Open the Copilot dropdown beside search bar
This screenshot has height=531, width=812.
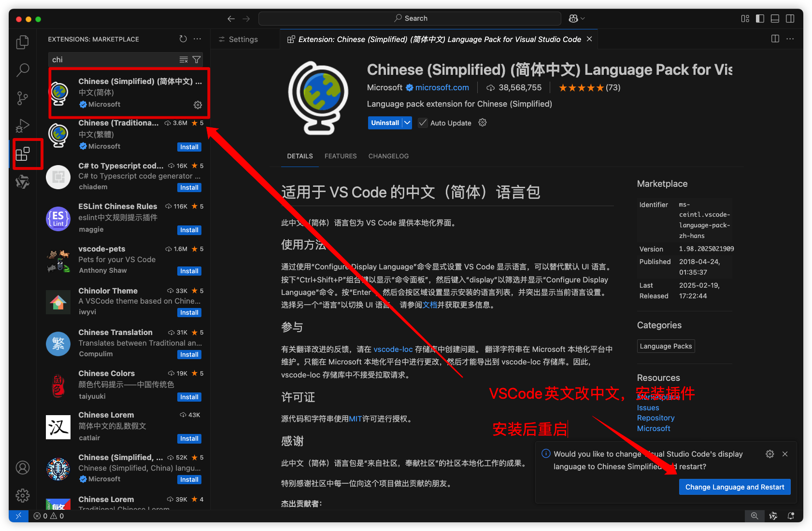(577, 18)
